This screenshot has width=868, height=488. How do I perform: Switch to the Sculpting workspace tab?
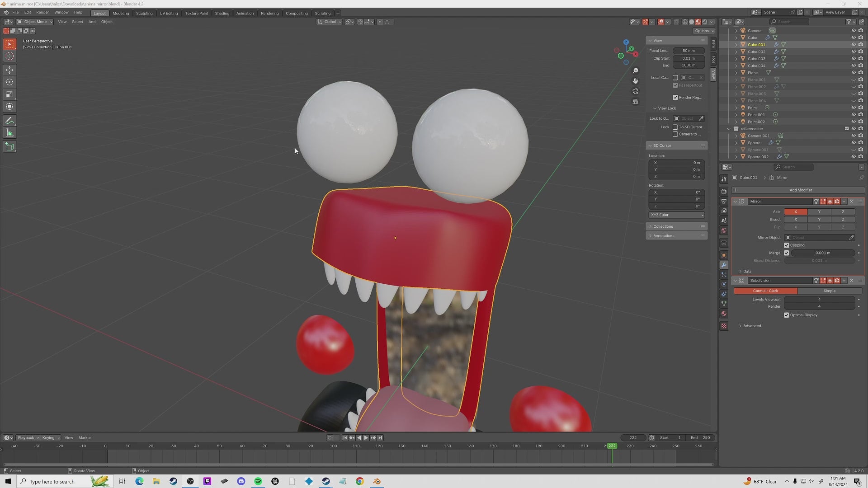144,13
